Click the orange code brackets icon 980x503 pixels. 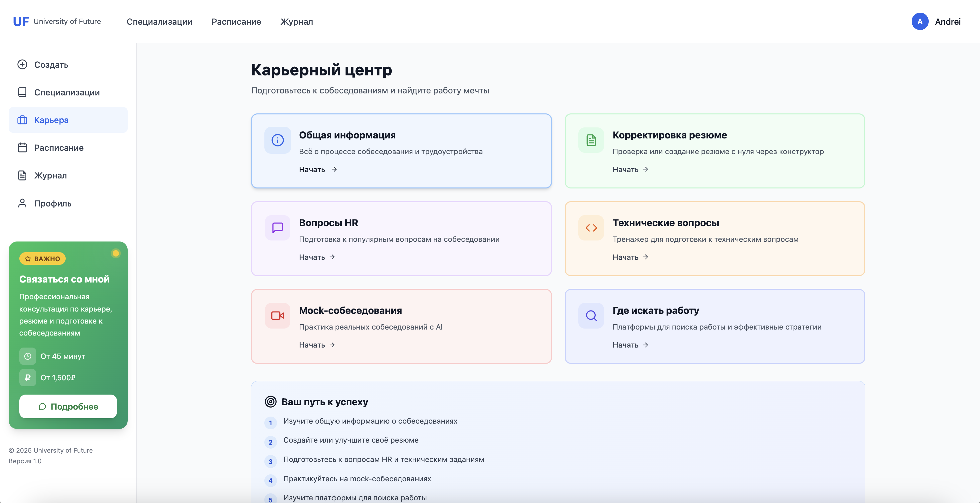pyautogui.click(x=591, y=228)
